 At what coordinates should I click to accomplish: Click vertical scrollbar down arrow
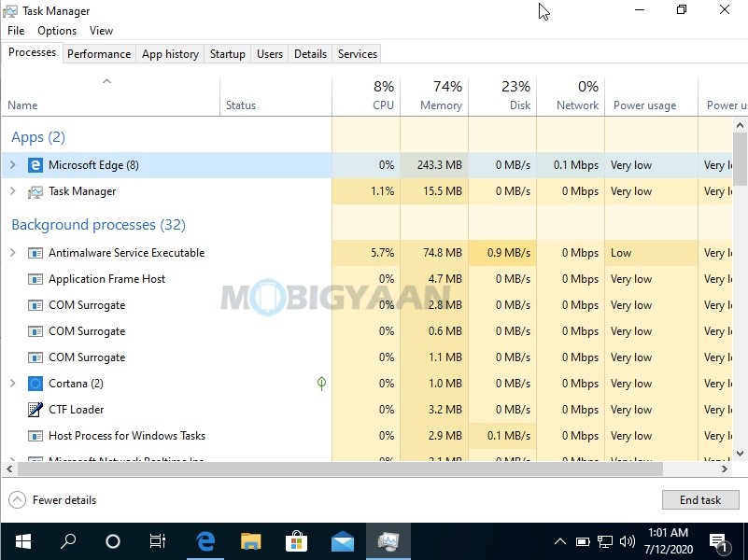coord(740,454)
